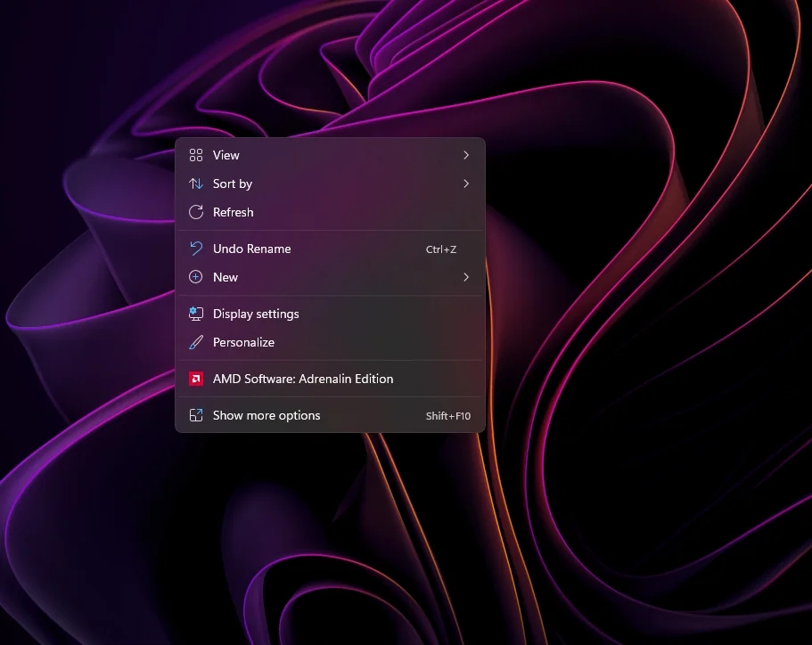The height and width of the screenshot is (645, 812).
Task: Select Show more options entry
Action: [x=331, y=416]
